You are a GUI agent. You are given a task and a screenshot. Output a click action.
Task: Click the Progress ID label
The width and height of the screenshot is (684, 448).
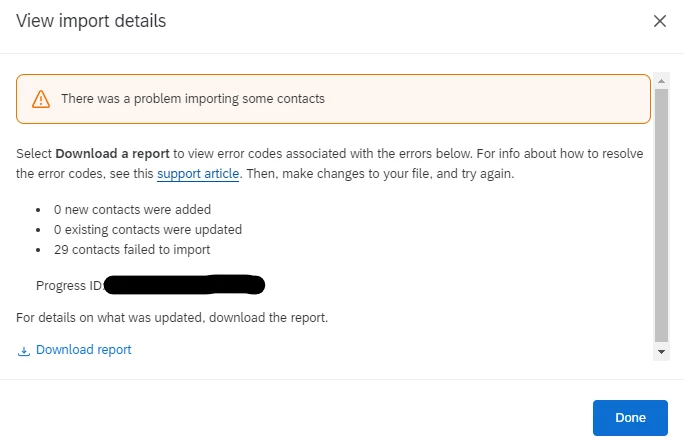69,285
